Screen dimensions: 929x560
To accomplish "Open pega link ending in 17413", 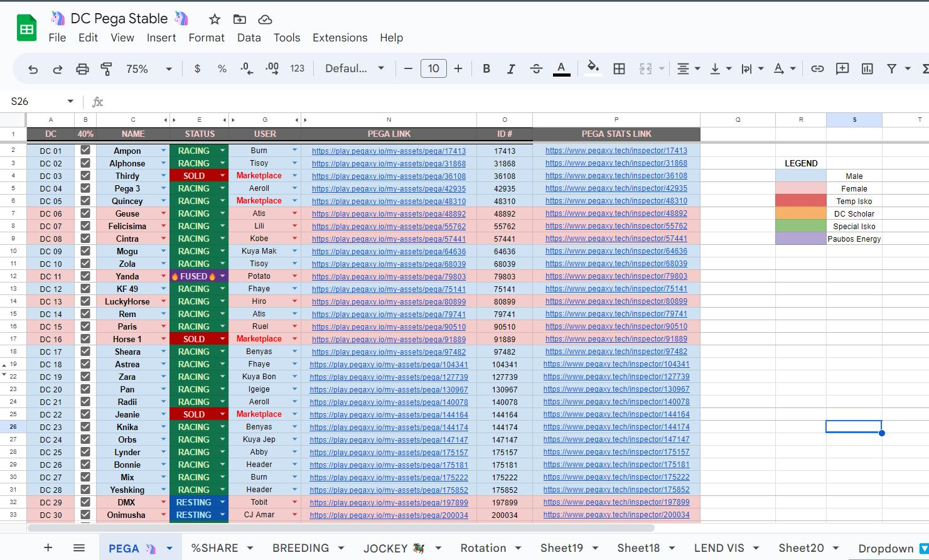I will pyautogui.click(x=389, y=151).
